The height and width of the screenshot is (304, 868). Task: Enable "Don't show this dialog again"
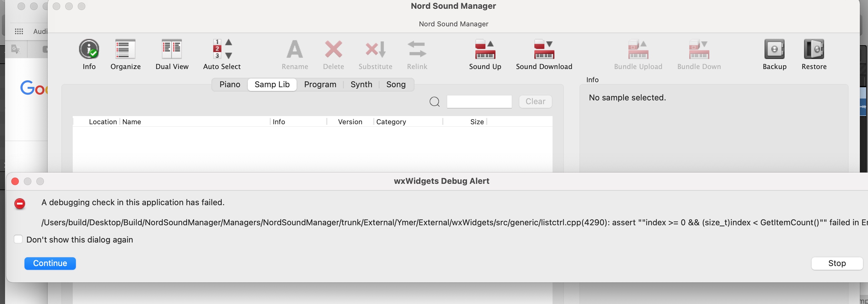pos(18,239)
